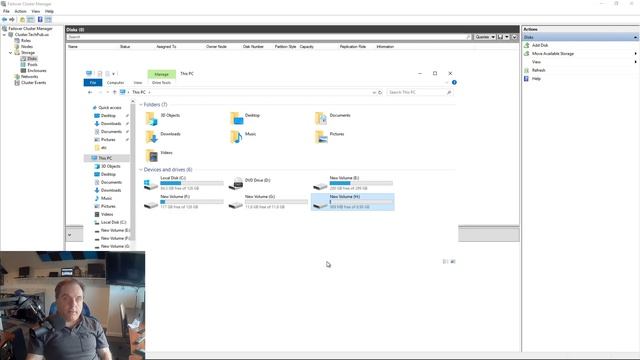
Task: Collapse the Disks section in Actions pane
Action: (x=636, y=37)
